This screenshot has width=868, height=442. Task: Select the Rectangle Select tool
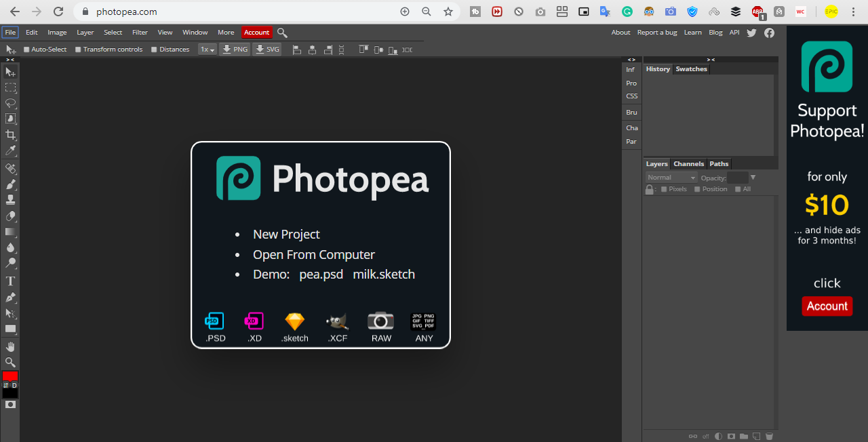tap(10, 87)
